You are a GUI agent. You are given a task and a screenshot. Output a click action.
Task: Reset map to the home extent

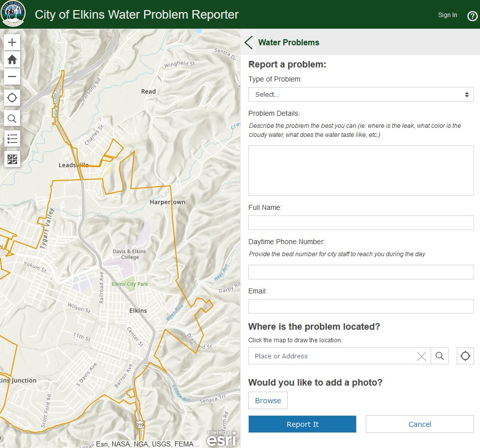pos(13,59)
